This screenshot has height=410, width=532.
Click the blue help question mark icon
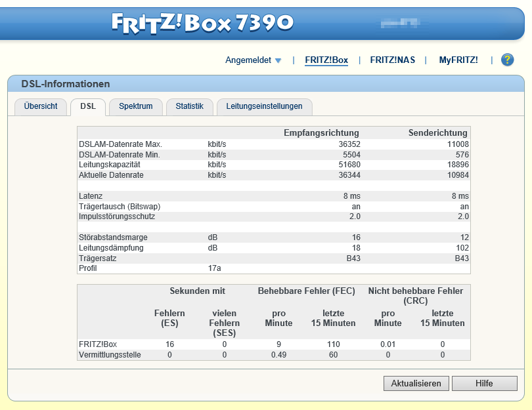coord(507,60)
